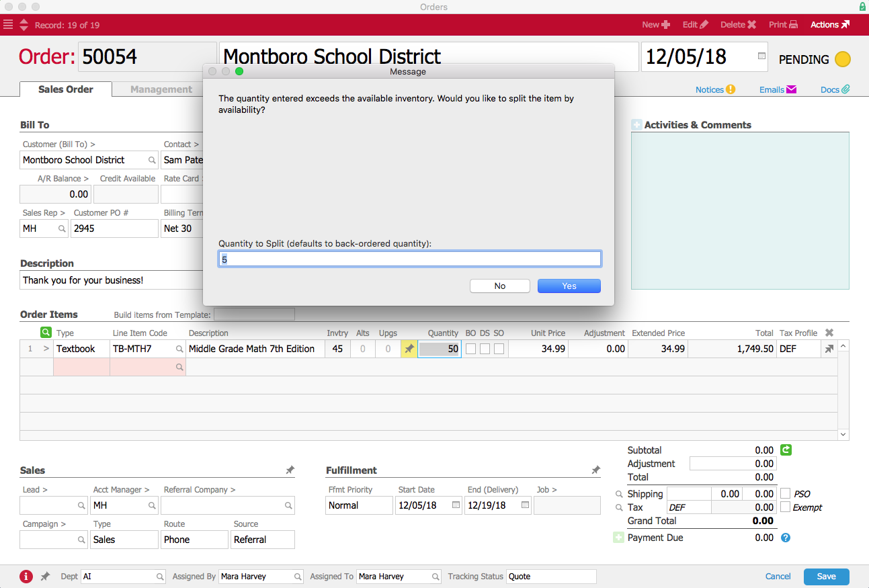Image resolution: width=869 pixels, height=588 pixels.
Task: Open the Actions menu
Action: (x=830, y=25)
